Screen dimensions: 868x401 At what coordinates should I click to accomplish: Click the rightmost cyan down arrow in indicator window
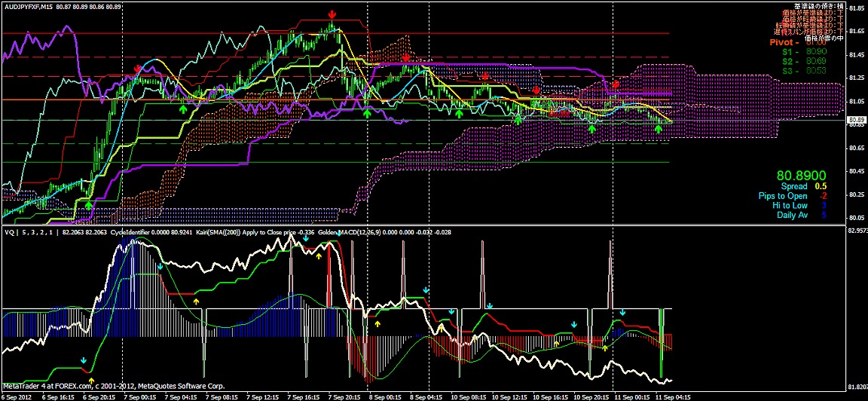click(x=622, y=313)
